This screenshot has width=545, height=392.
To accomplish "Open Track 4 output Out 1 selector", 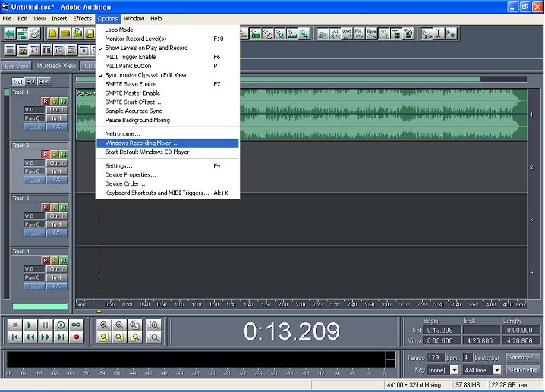I will pyautogui.click(x=57, y=269).
